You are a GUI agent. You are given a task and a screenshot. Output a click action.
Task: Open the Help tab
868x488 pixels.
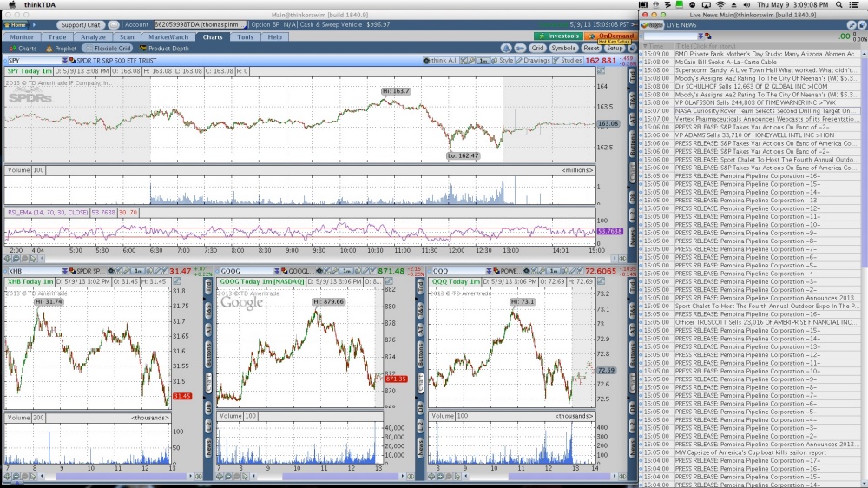[274, 37]
